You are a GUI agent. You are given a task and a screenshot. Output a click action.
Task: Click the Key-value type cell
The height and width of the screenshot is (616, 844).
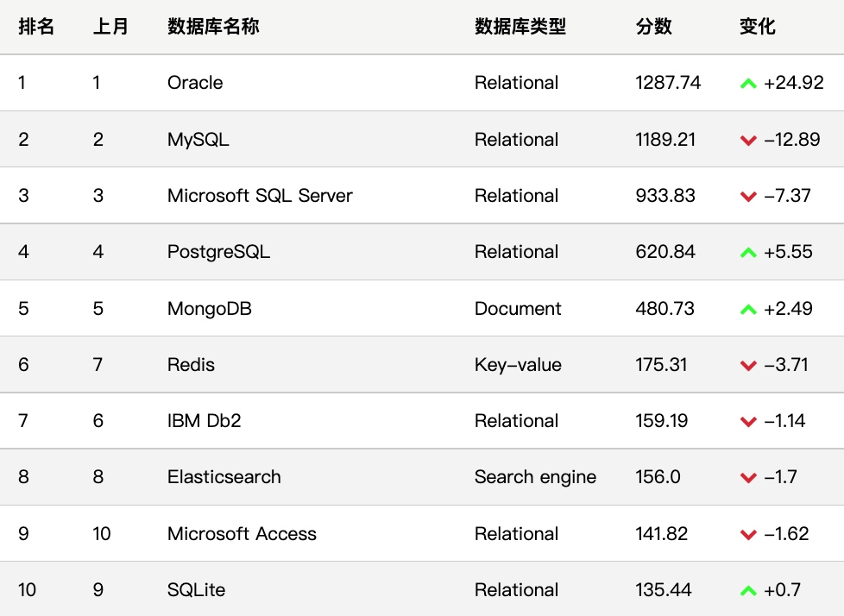pyautogui.click(x=518, y=364)
